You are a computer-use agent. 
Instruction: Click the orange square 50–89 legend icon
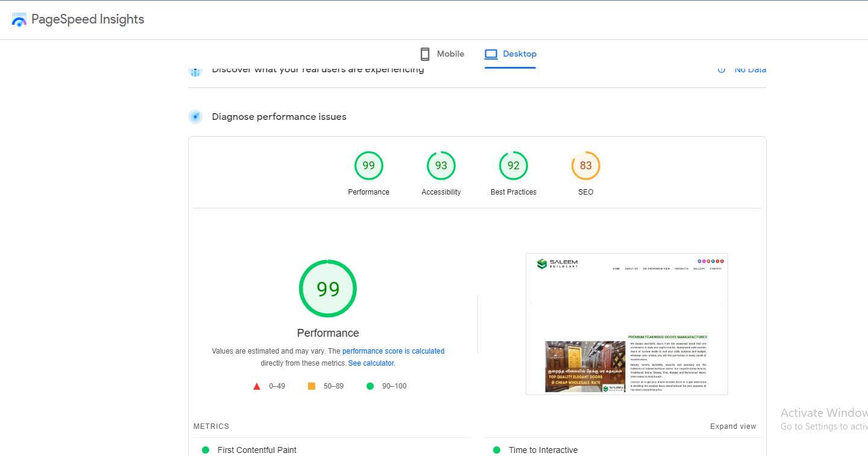point(312,386)
